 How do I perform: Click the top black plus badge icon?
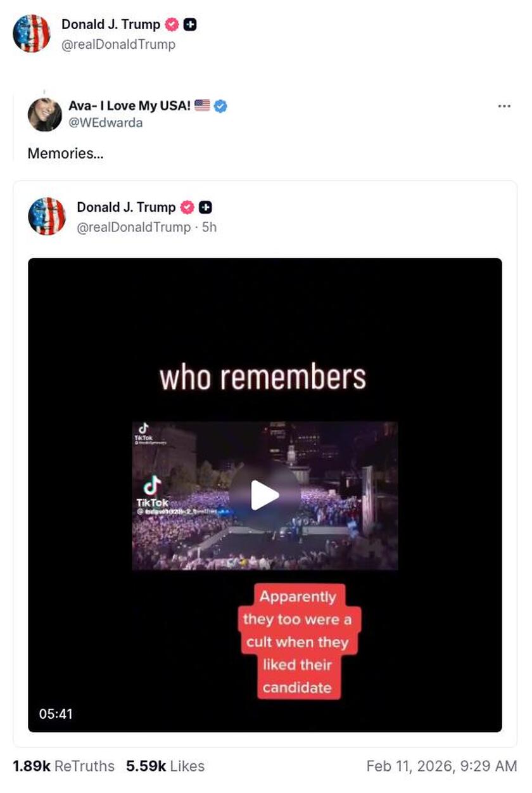point(190,25)
